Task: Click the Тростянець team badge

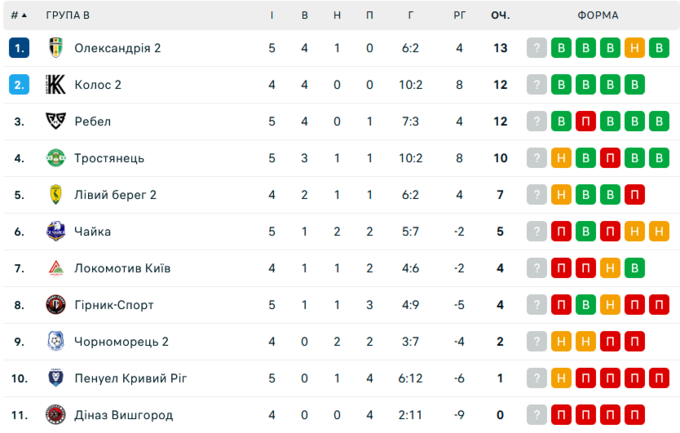Action: (x=56, y=158)
